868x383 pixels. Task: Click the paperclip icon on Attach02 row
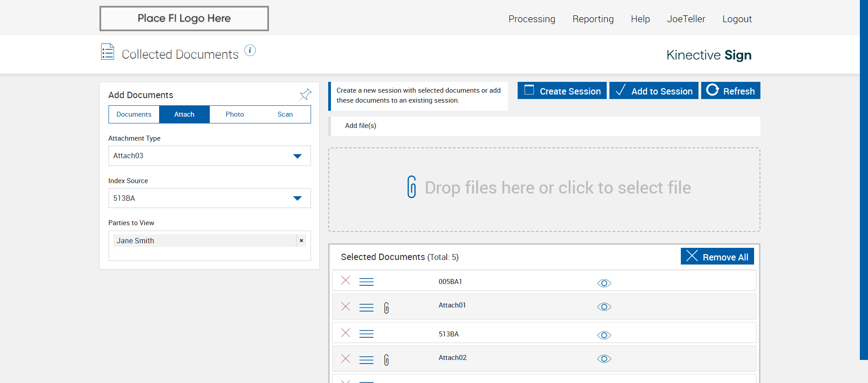tap(387, 360)
